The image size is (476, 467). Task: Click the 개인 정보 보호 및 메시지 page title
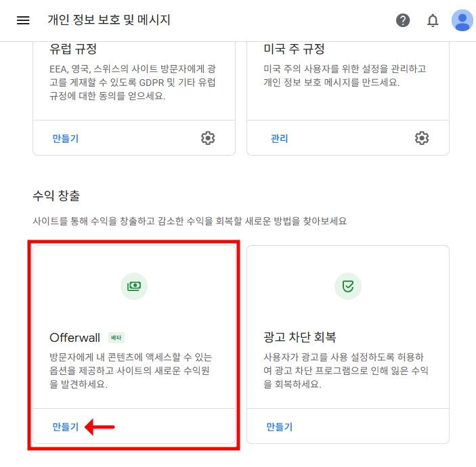pyautogui.click(x=109, y=20)
